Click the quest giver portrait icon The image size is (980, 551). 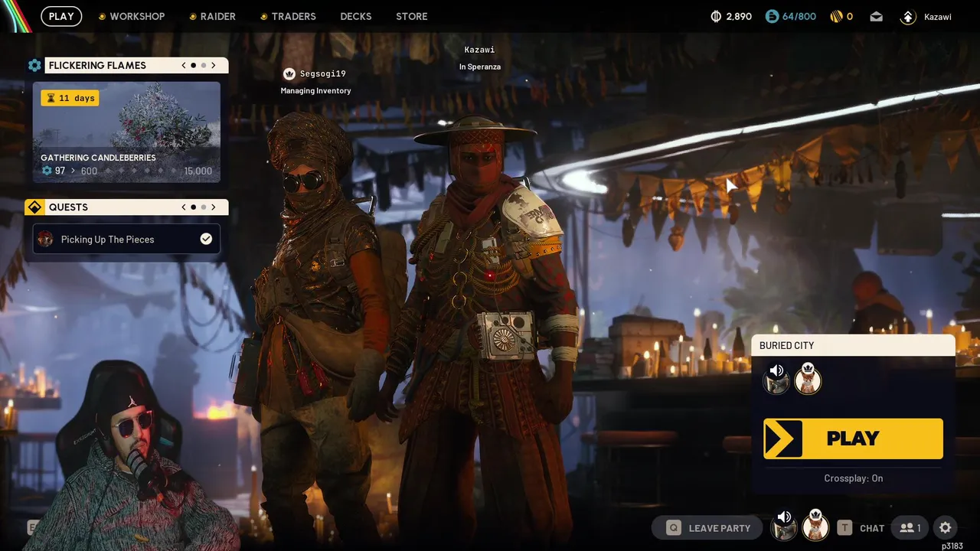[46, 240]
